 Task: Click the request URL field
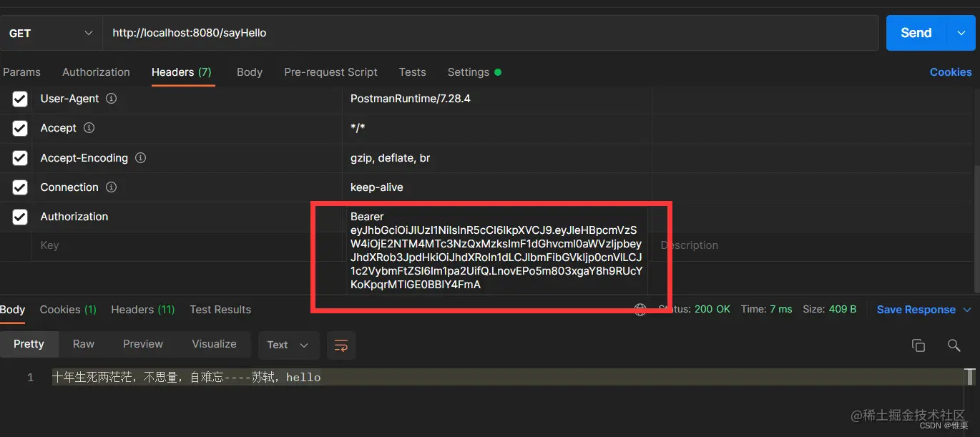491,33
